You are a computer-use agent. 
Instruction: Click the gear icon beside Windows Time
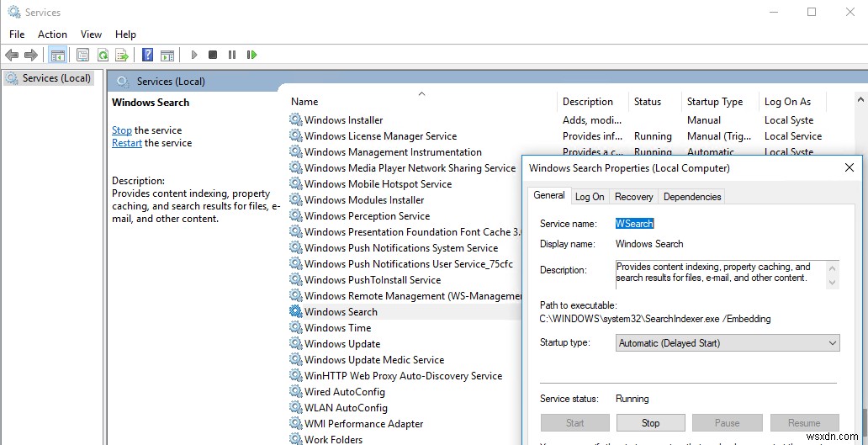[x=296, y=328]
